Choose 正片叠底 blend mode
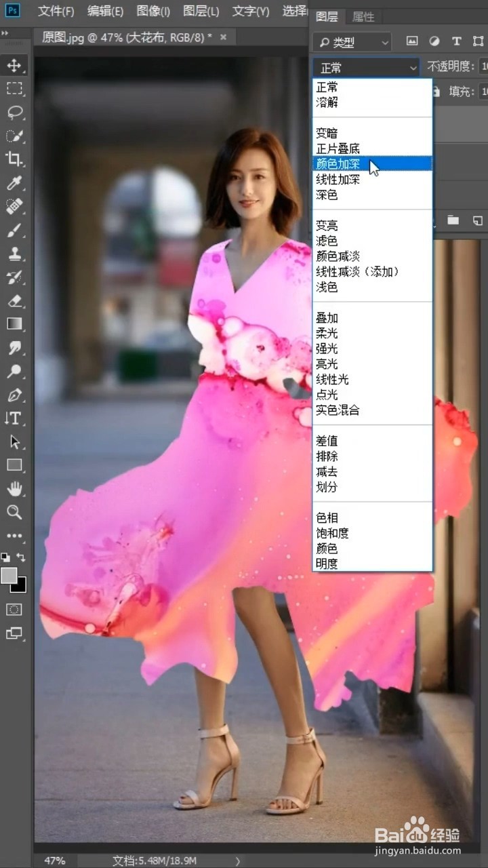This screenshot has width=488, height=868. (372, 149)
